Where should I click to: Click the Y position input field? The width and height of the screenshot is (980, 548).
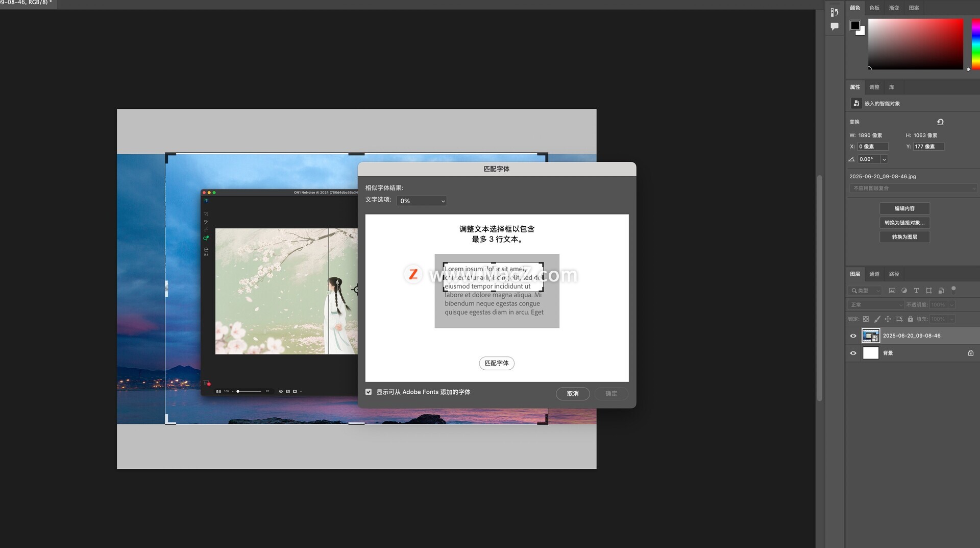pos(928,147)
